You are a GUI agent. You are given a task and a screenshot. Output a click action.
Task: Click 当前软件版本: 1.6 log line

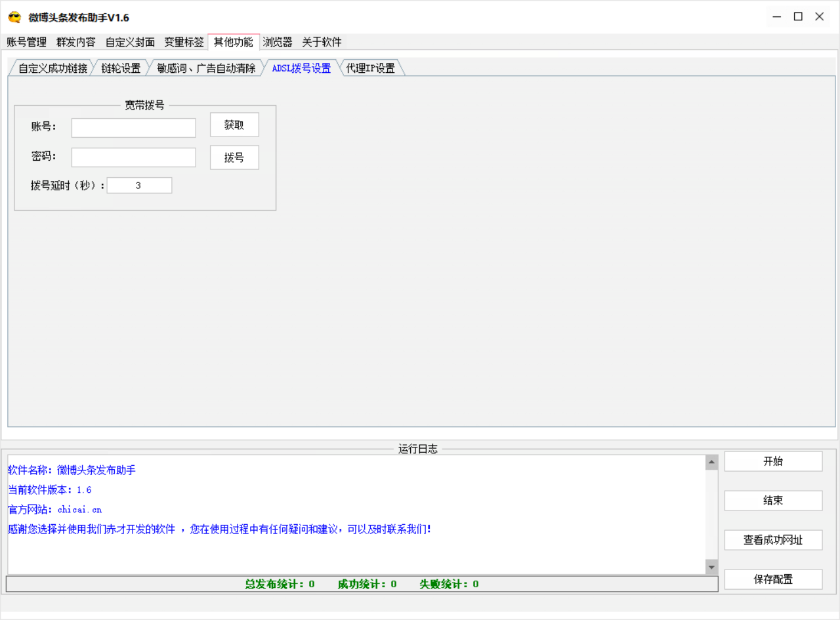[x=50, y=490]
